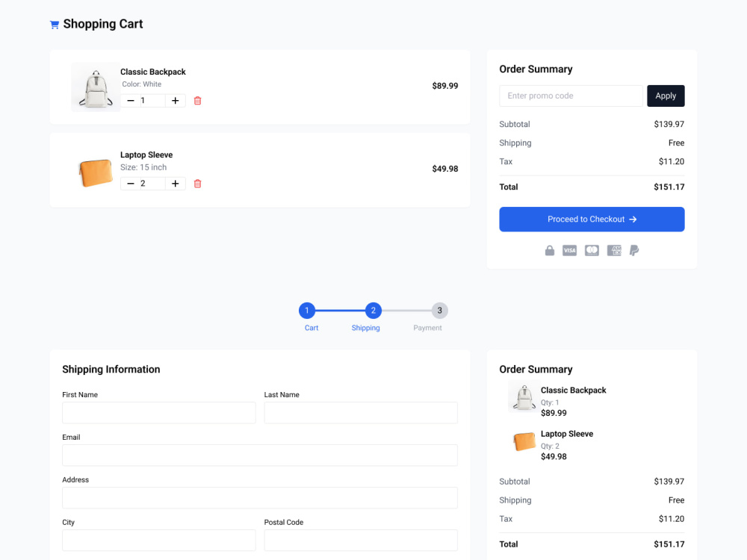This screenshot has width=747, height=560.
Task: Click the Cart step label
Action: (x=311, y=328)
